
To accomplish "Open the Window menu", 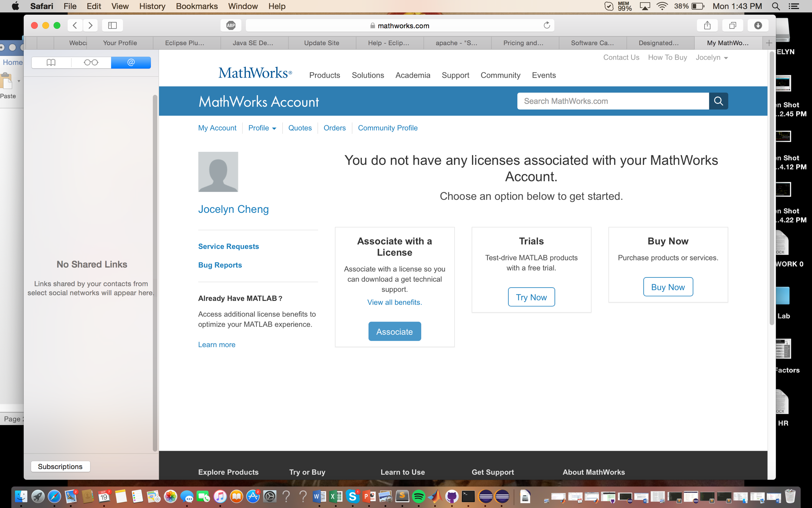I will (243, 6).
